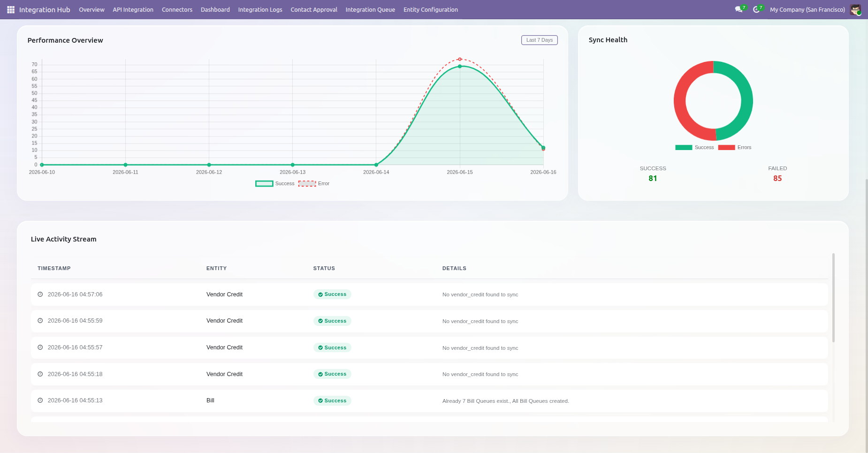Click clock icon beside 04:55:59 timestamp
The height and width of the screenshot is (453, 868).
pos(40,321)
